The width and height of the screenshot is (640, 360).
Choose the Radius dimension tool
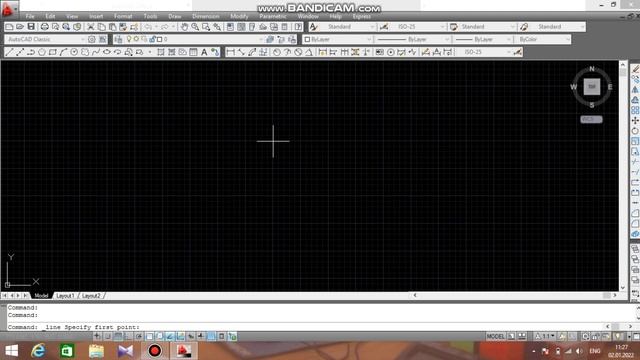click(x=277, y=52)
